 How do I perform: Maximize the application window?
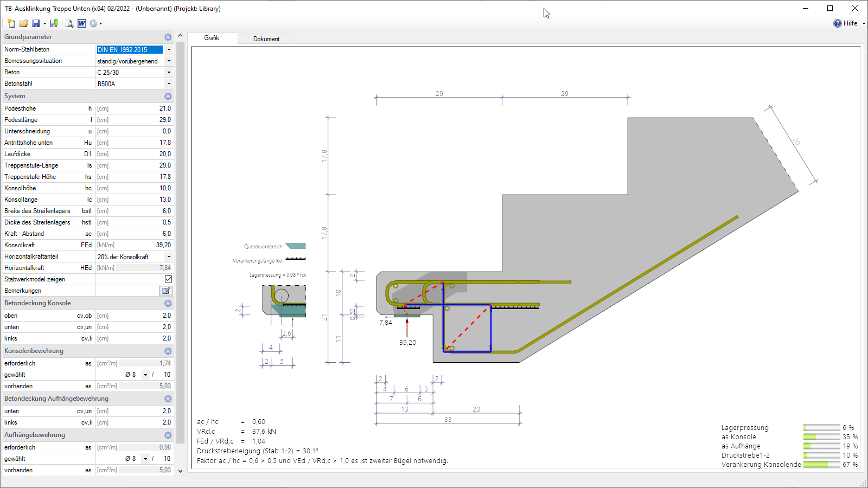[830, 8]
